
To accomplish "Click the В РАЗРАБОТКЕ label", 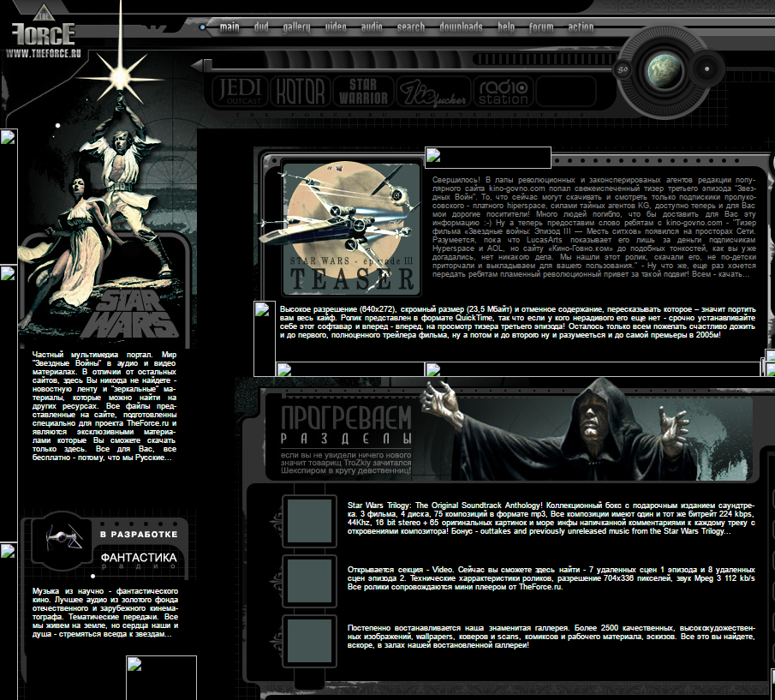I will click(139, 535).
